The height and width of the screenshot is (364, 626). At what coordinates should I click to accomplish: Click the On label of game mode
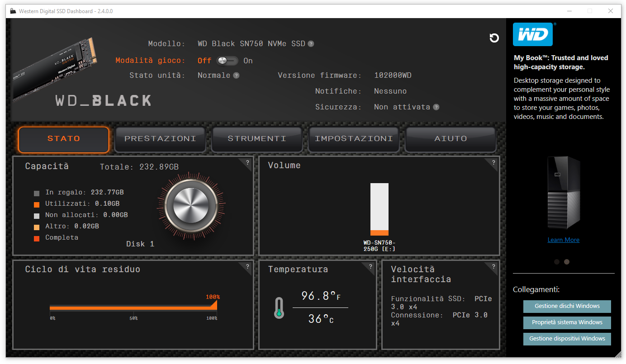[x=248, y=61]
